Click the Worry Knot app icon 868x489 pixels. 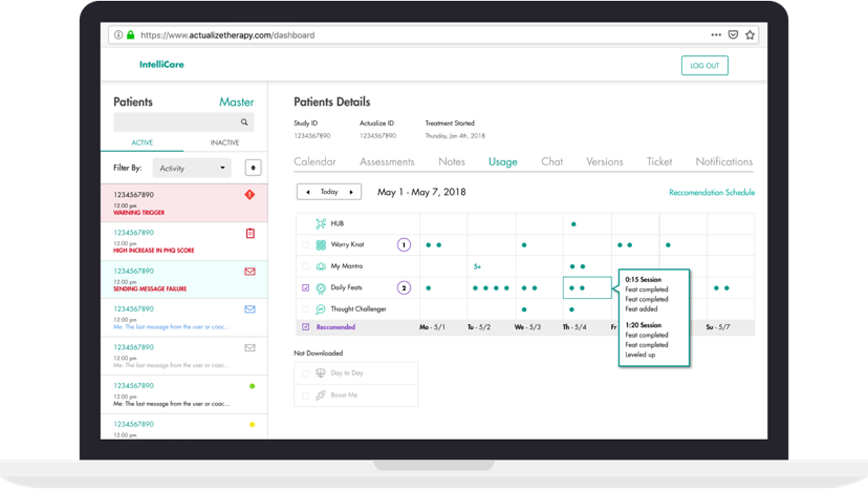pyautogui.click(x=321, y=245)
